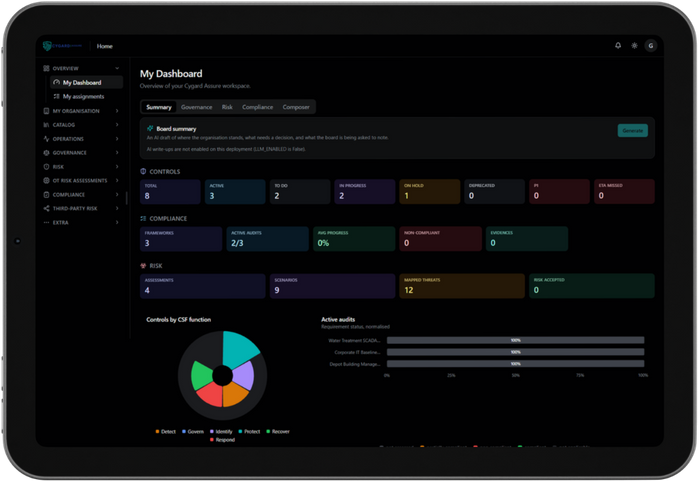The image size is (700, 481).
Task: Click the Corporate IT Baseline audit bar
Action: pos(516,352)
